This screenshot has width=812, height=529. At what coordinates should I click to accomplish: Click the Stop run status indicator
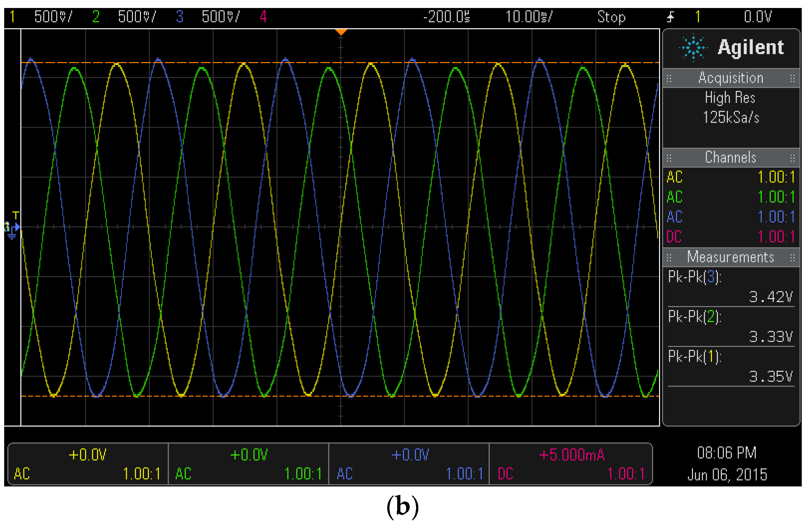pos(611,17)
